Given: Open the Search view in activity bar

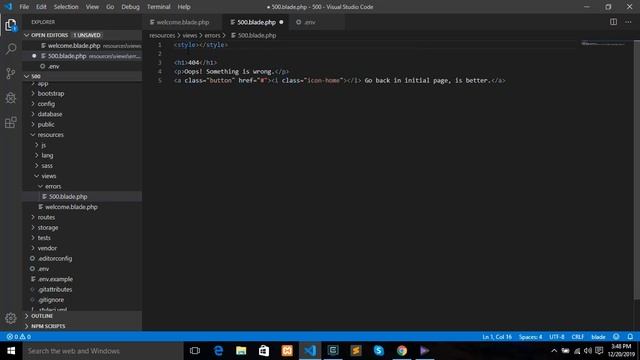Looking at the screenshot, I should pos(11,49).
